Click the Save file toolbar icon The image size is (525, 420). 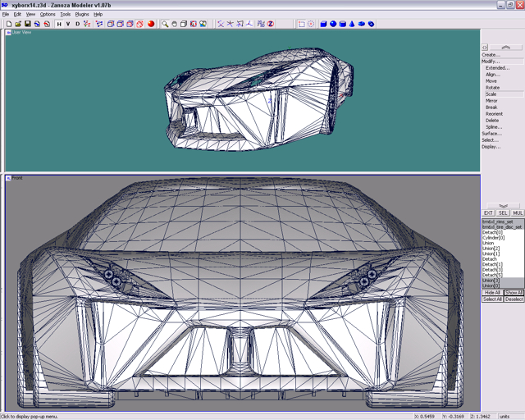click(27, 24)
